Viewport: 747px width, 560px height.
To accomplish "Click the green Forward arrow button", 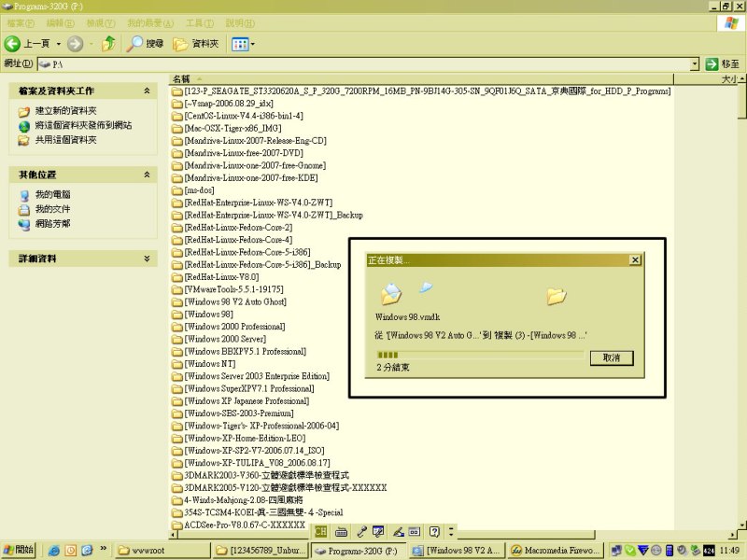I will (x=75, y=44).
